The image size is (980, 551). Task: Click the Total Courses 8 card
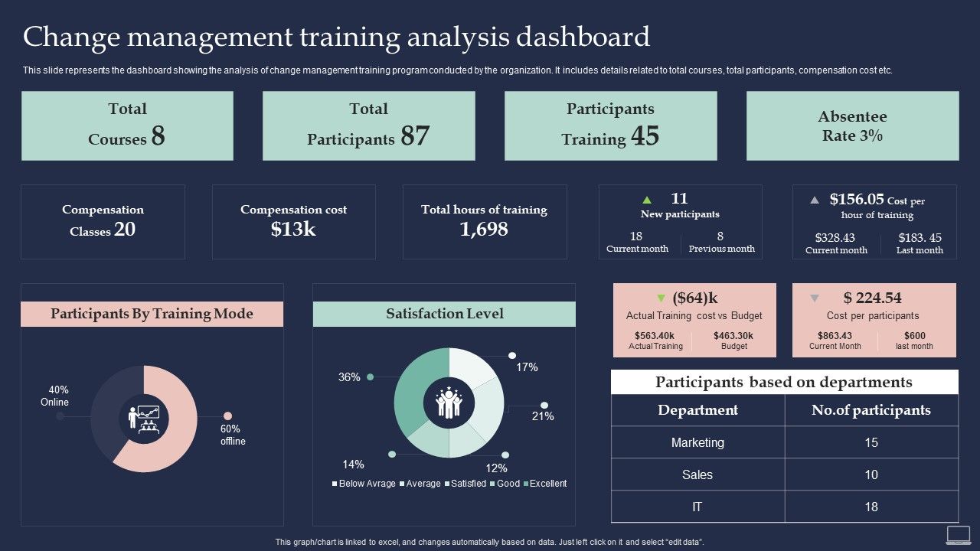127,125
